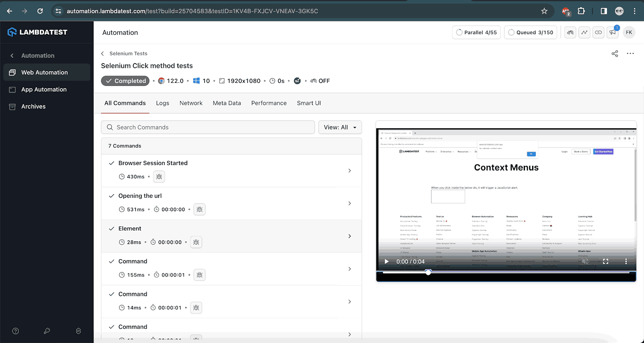This screenshot has width=644, height=343.
Task: Click the 1920x1080 resolution icon
Action: [x=222, y=81]
